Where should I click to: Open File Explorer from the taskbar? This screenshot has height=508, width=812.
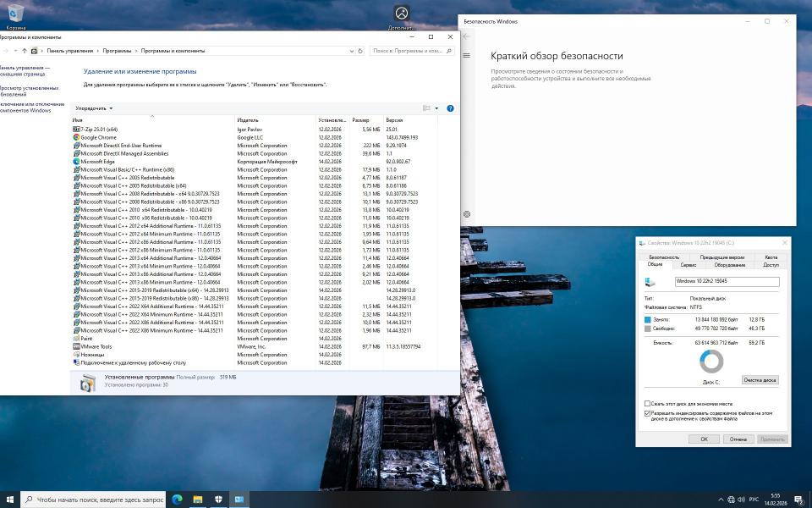coord(198,500)
